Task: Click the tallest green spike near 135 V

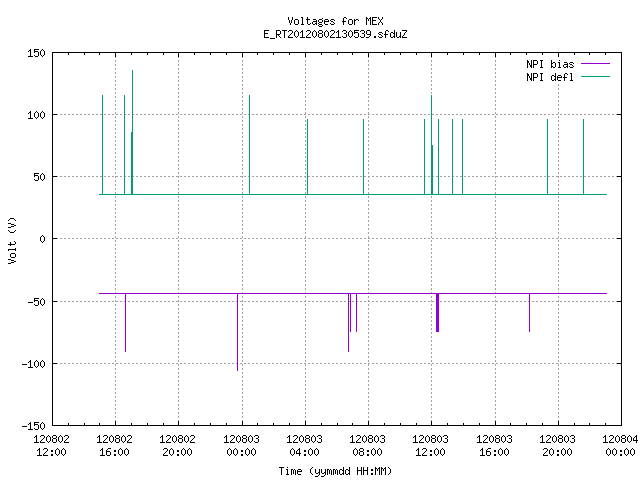Action: tap(132, 132)
